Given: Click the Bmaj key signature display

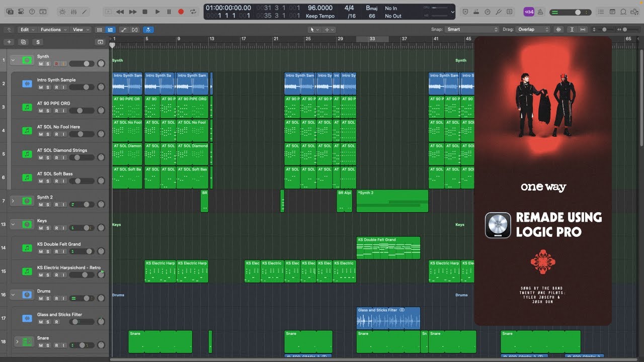Looking at the screenshot, I should tap(372, 8).
